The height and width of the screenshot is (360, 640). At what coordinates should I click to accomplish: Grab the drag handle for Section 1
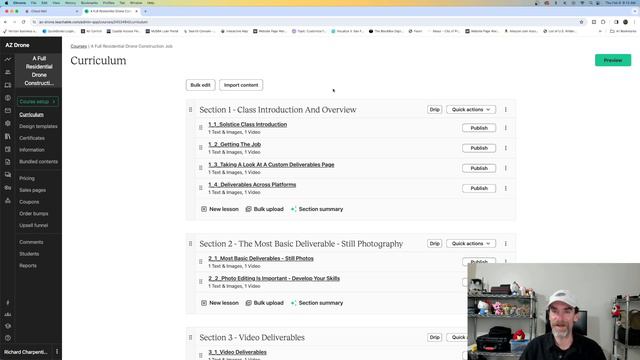click(191, 109)
